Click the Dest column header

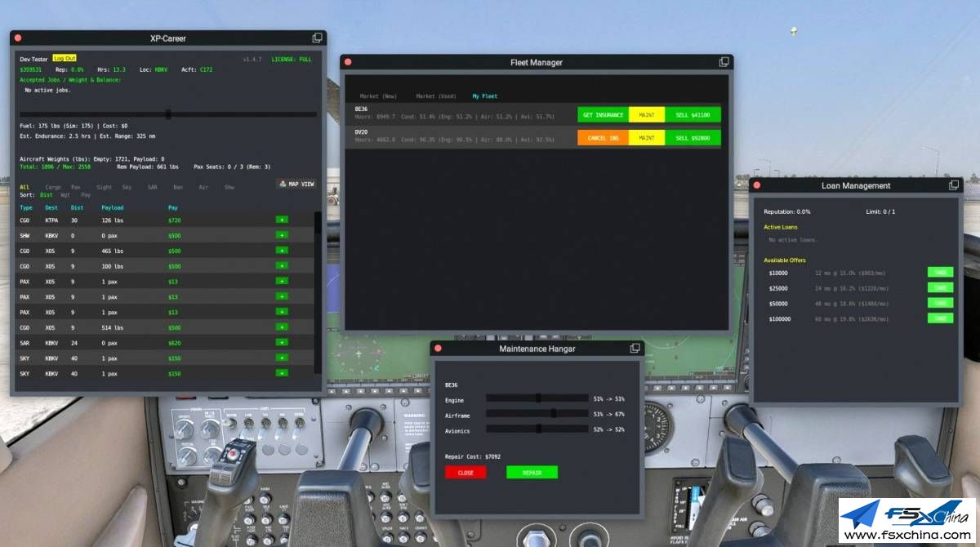tap(52, 207)
